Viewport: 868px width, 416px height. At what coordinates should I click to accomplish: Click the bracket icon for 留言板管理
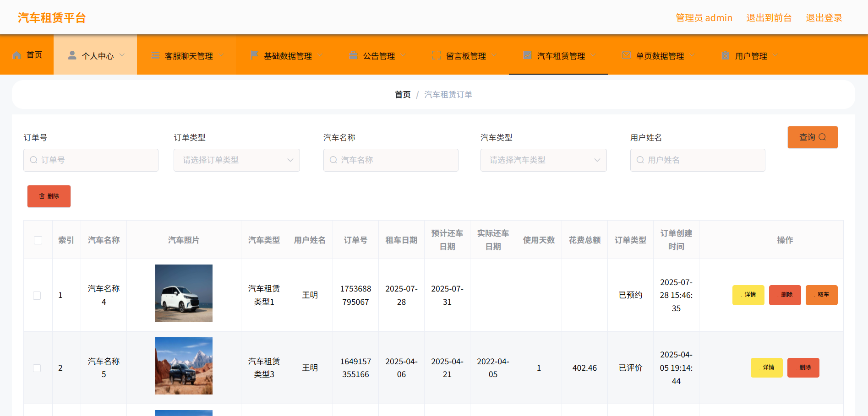click(x=437, y=55)
